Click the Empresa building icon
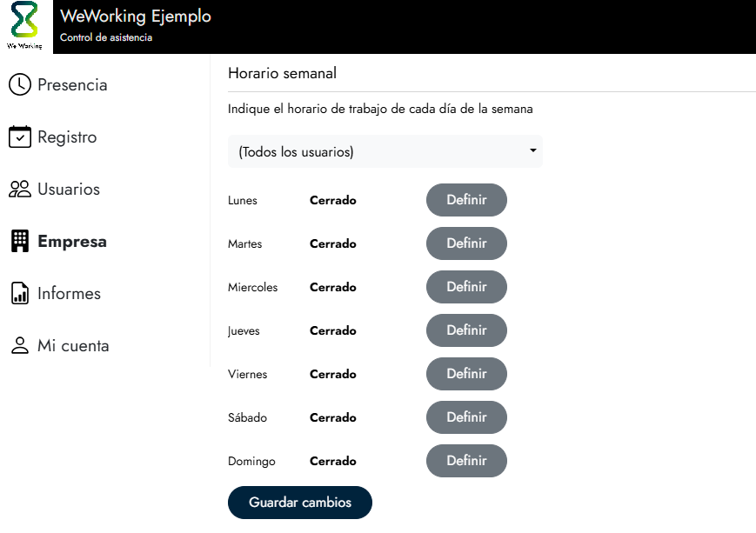 [19, 242]
